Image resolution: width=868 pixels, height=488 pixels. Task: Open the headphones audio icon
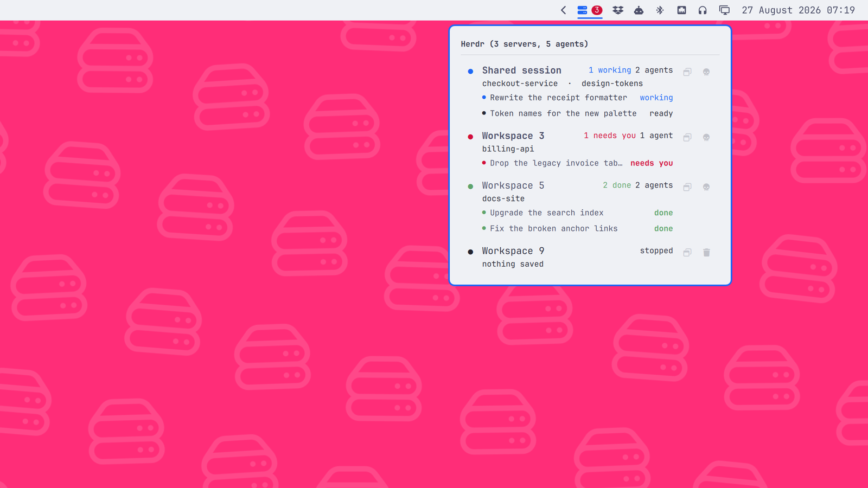tap(703, 10)
